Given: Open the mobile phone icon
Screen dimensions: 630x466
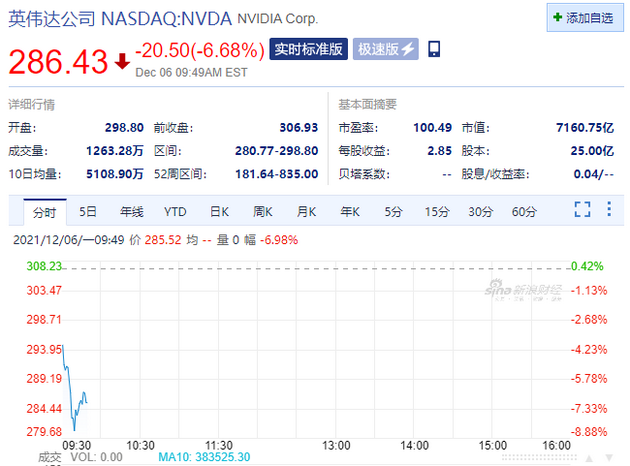Looking at the screenshot, I should [x=434, y=49].
